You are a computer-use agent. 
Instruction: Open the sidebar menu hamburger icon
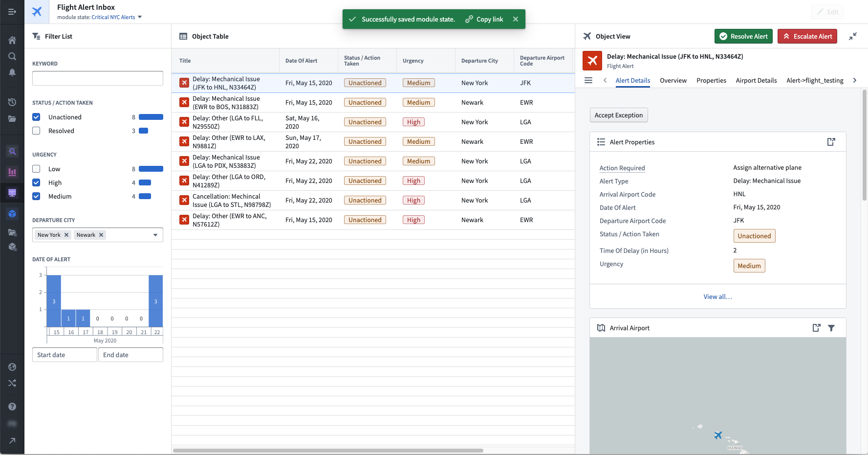(x=12, y=12)
